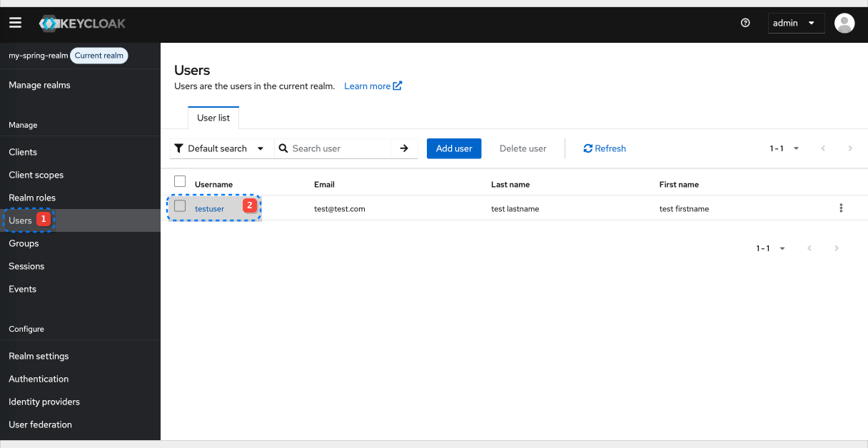Open the hamburger navigation menu
Screen dimensions: 868x448
click(x=15, y=22)
